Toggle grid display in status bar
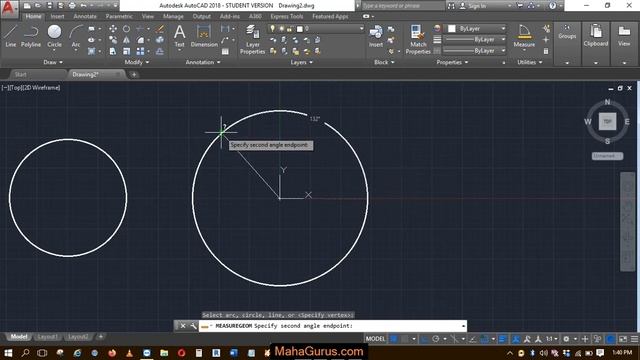 click(394, 339)
